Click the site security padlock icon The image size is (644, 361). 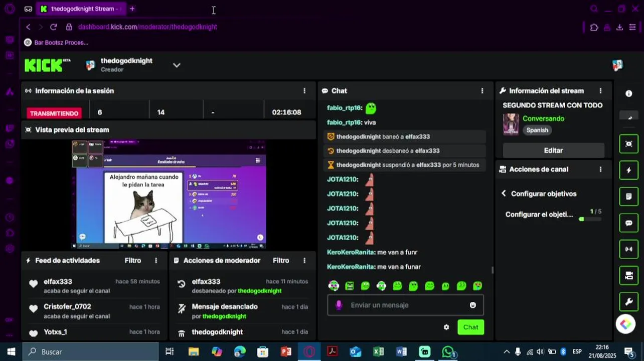69,27
